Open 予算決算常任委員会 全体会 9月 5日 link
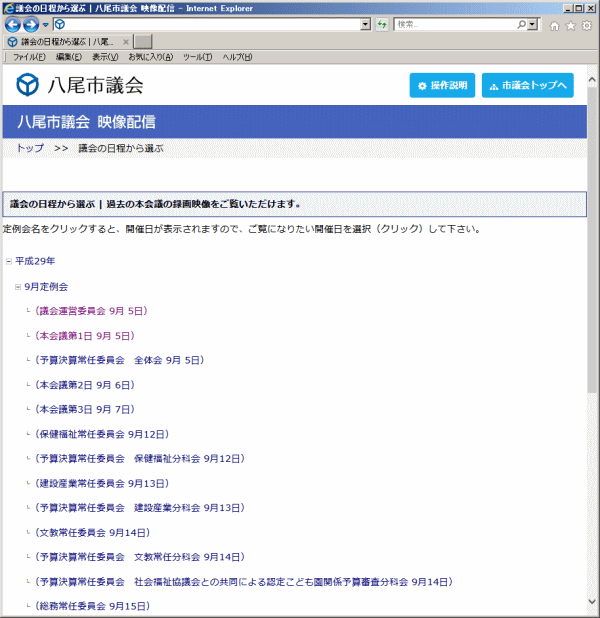This screenshot has height=618, width=600. pos(119,360)
